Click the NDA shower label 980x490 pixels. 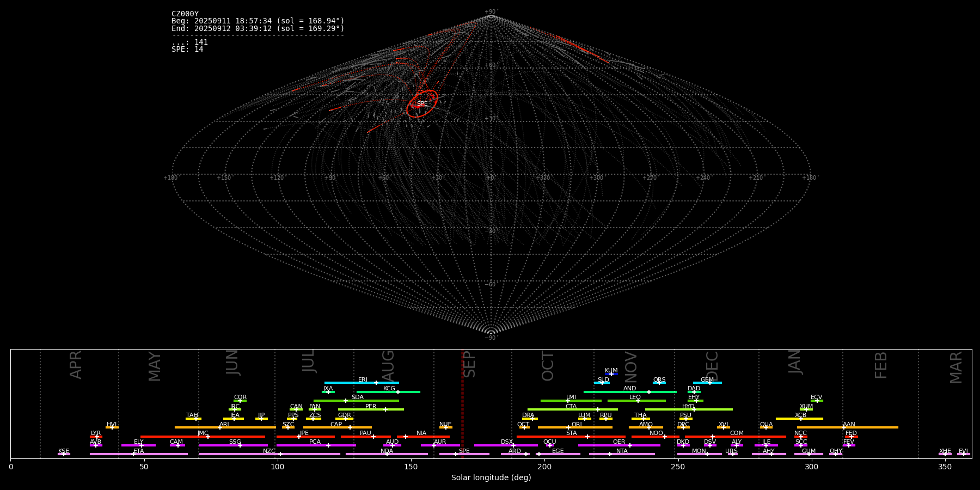click(x=387, y=451)
